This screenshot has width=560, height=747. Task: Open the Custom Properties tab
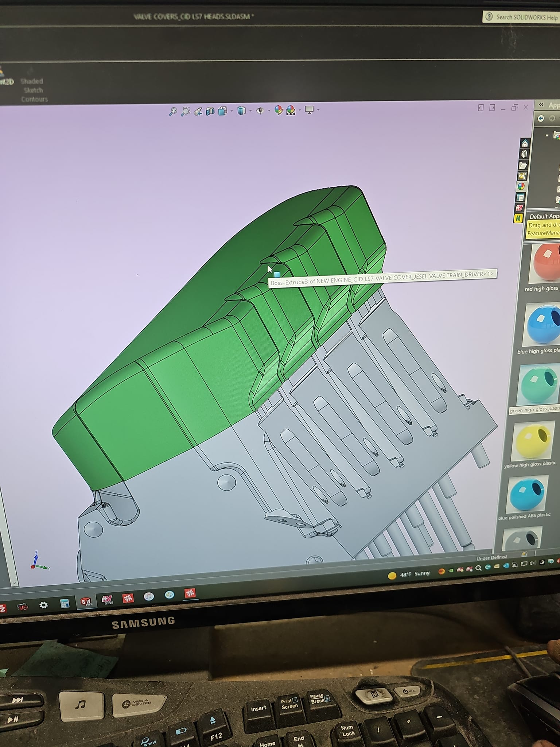pos(520,197)
